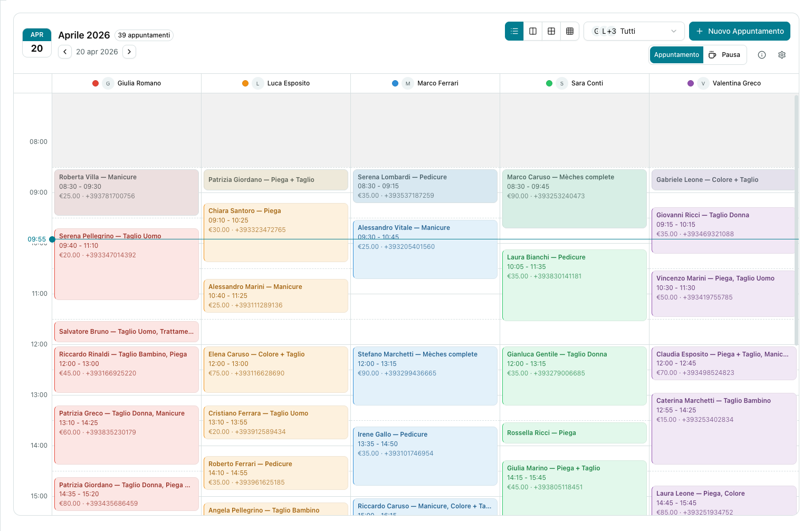Click the 09:55 current time marker
This screenshot has width=812, height=531.
point(52,239)
